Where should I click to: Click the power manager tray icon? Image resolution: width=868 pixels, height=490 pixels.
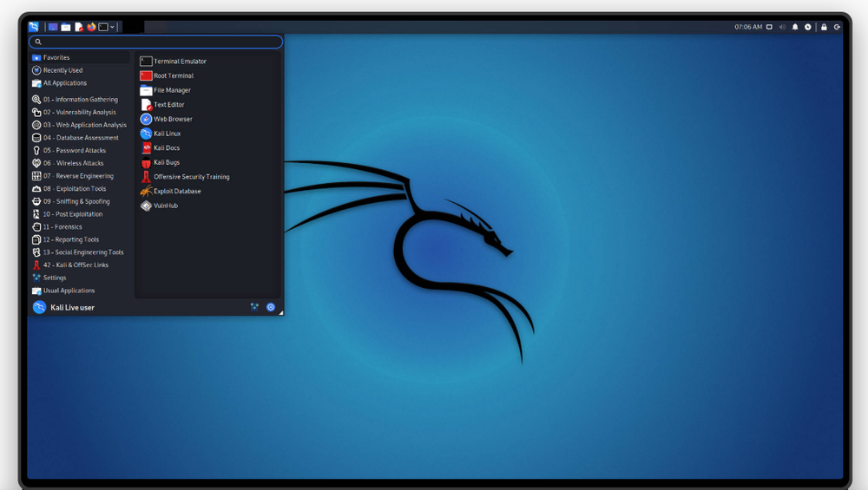click(x=807, y=27)
